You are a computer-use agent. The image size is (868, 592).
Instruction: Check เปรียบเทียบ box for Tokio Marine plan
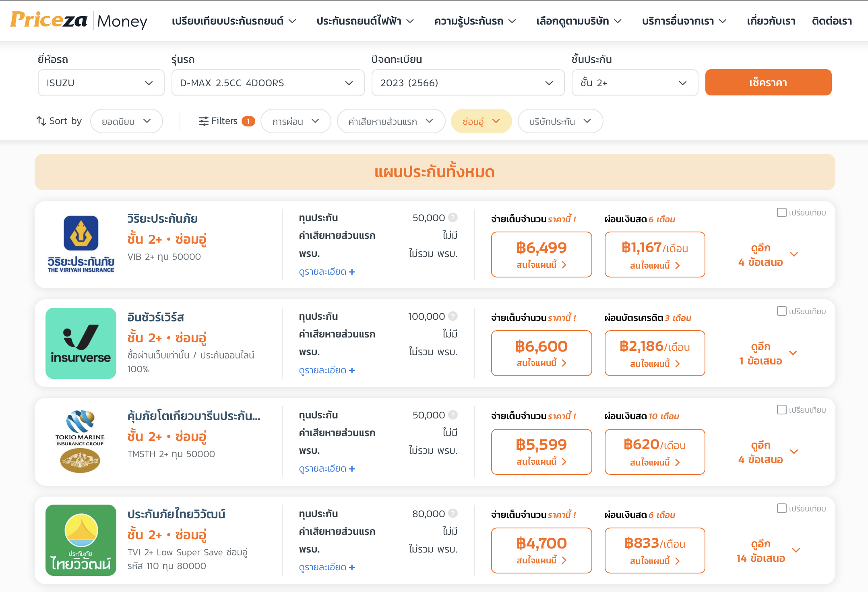click(x=781, y=410)
